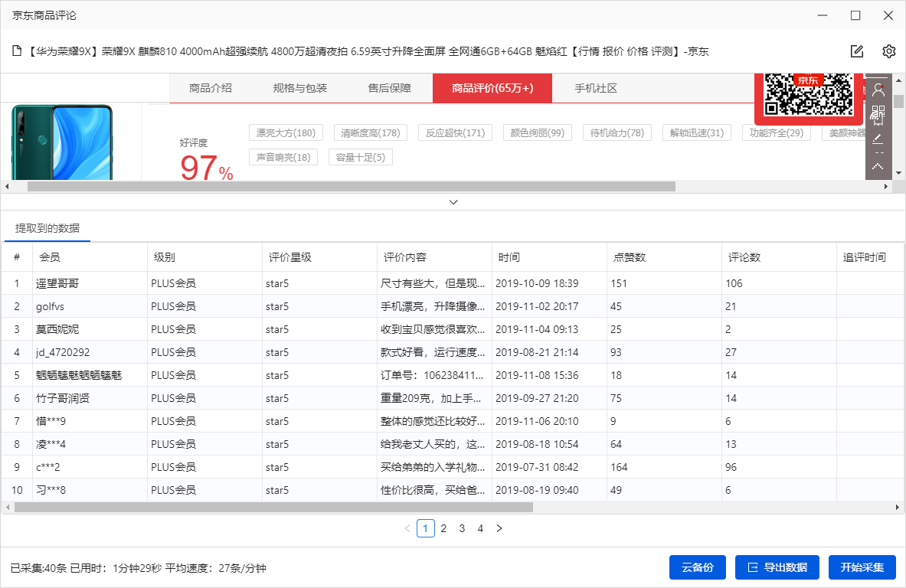Image resolution: width=906 pixels, height=588 pixels.
Task: Go to the next results page arrow
Action: point(499,528)
